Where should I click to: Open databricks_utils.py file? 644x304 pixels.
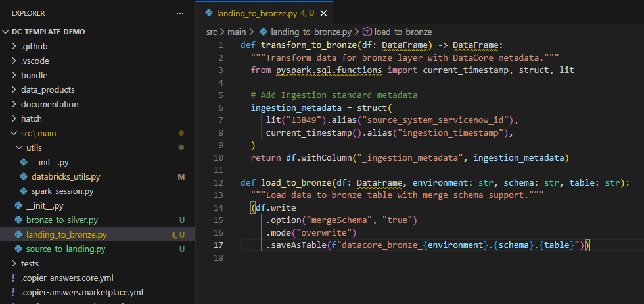pyautogui.click(x=66, y=177)
